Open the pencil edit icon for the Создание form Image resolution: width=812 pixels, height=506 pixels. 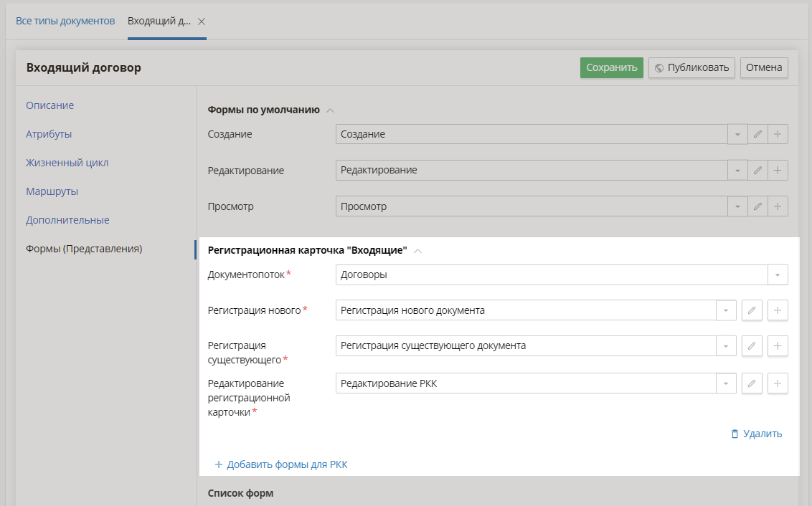click(758, 134)
